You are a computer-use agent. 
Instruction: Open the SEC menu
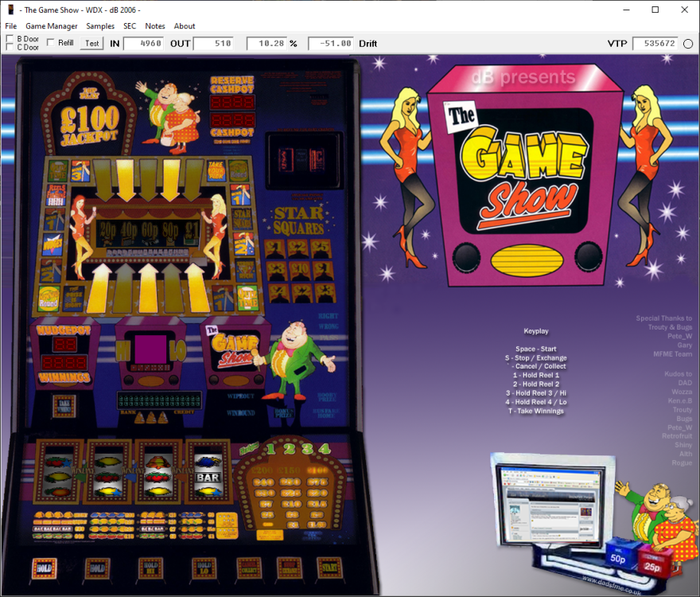pos(129,25)
